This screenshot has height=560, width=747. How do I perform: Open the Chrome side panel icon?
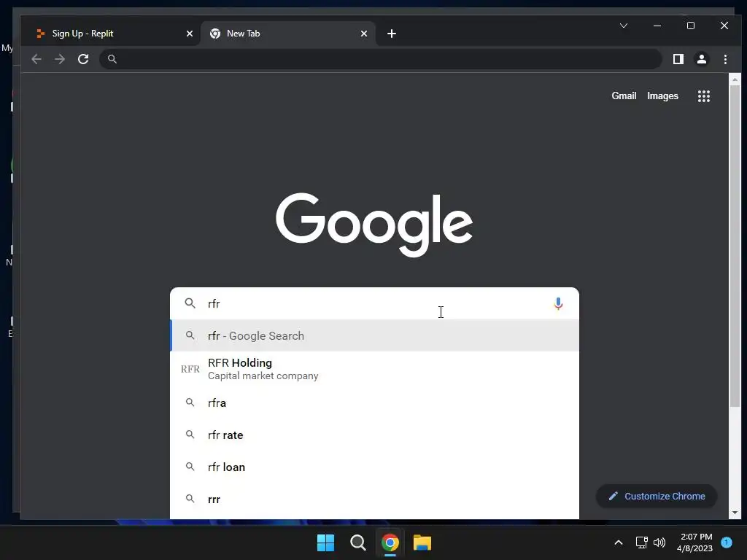click(678, 59)
